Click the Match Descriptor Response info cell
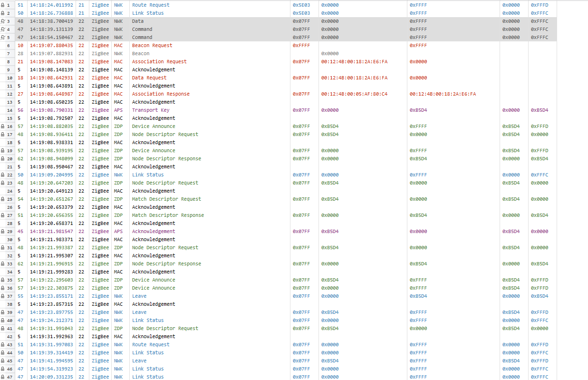 pos(168,215)
